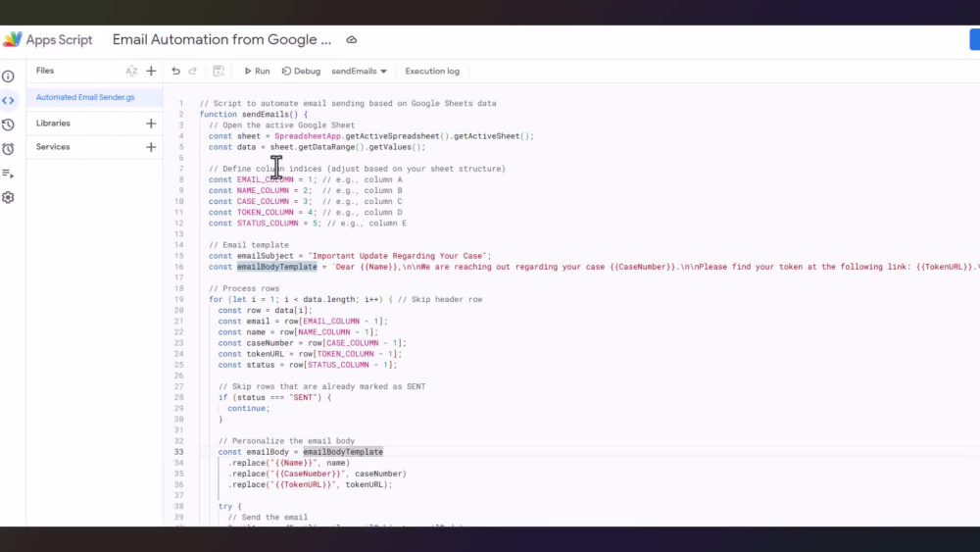Add a new file with Files plus

(x=151, y=71)
